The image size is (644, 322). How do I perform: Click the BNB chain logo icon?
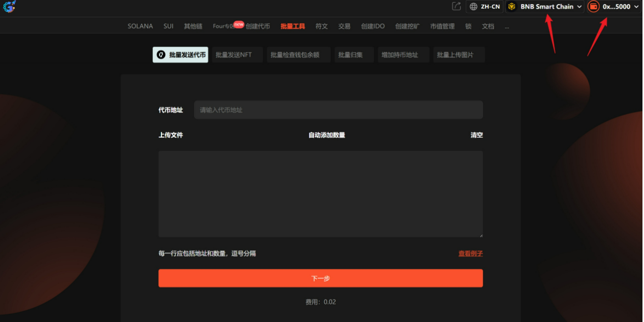pos(512,7)
